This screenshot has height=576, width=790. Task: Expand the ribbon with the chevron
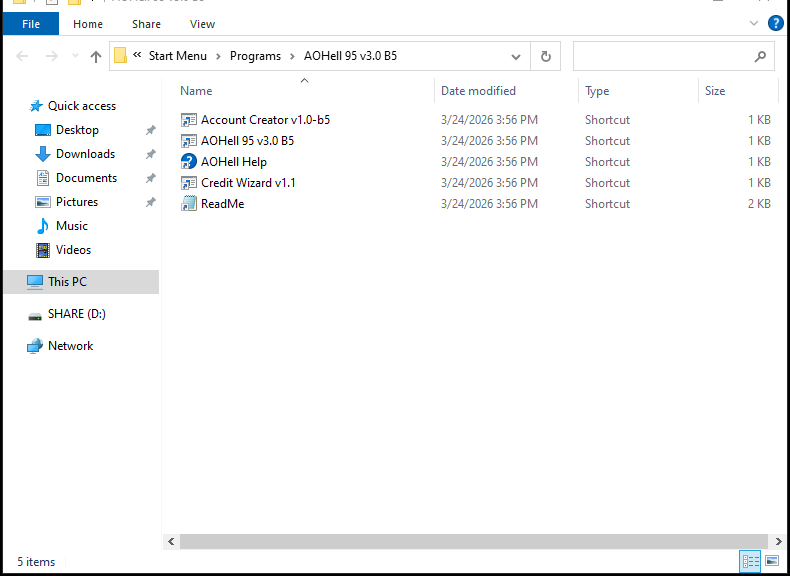click(754, 23)
